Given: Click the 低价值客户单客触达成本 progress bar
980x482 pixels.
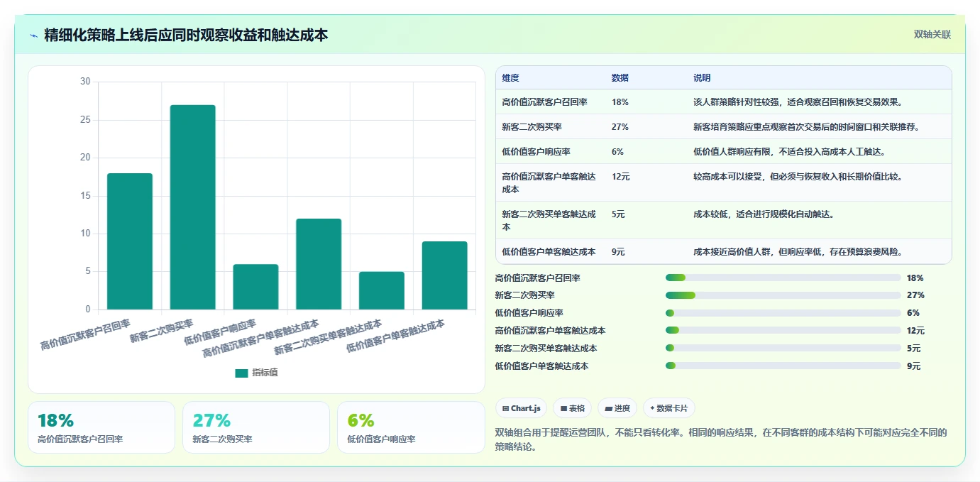Looking at the screenshot, I should (783, 366).
